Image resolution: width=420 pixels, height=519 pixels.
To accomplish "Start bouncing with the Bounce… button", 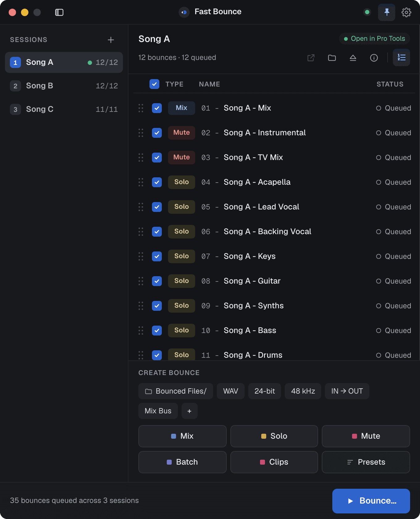I will click(x=371, y=501).
